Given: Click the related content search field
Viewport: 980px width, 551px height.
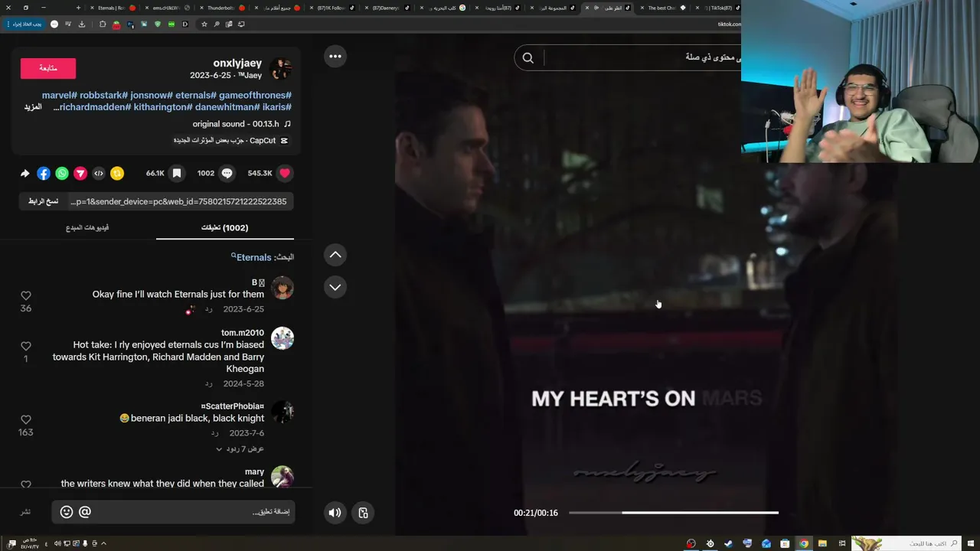Looking at the screenshot, I should (642, 57).
